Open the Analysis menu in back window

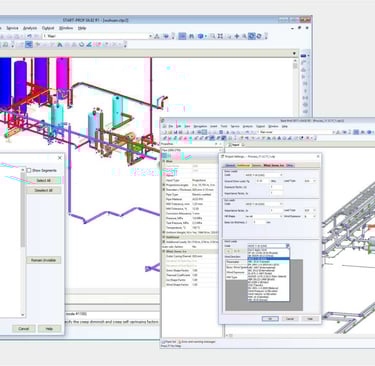(30, 28)
